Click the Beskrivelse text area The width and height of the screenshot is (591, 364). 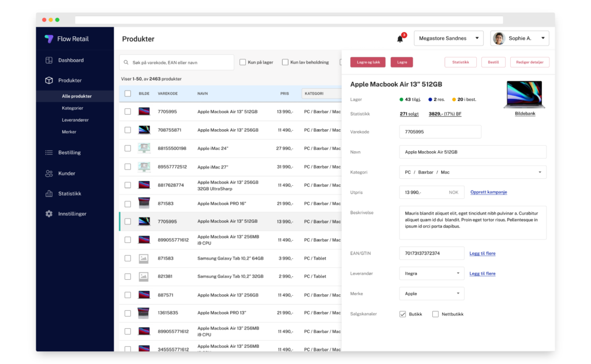(473, 223)
